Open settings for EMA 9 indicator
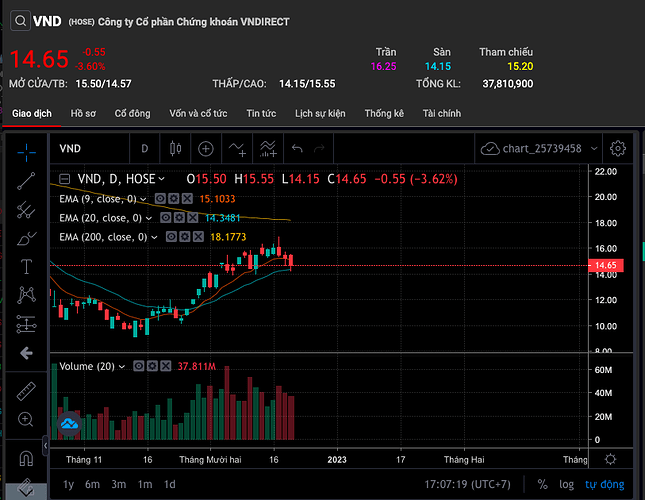The width and height of the screenshot is (645, 500). pos(174,199)
